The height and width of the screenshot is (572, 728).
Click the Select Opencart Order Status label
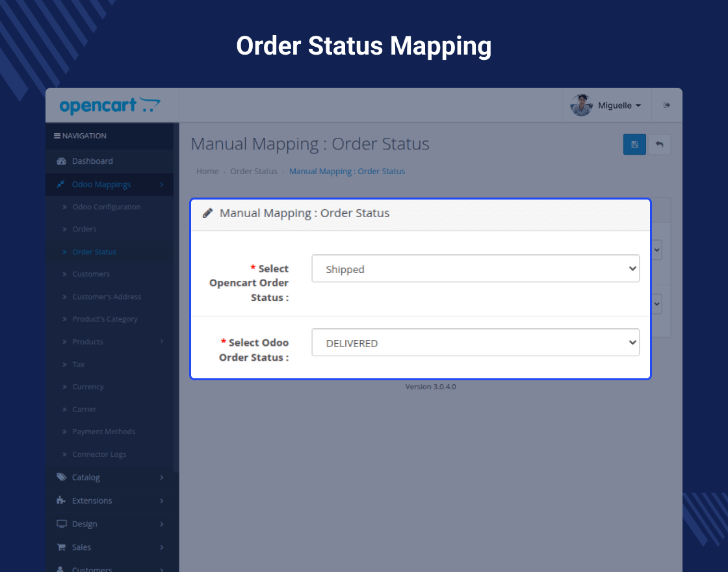click(249, 283)
